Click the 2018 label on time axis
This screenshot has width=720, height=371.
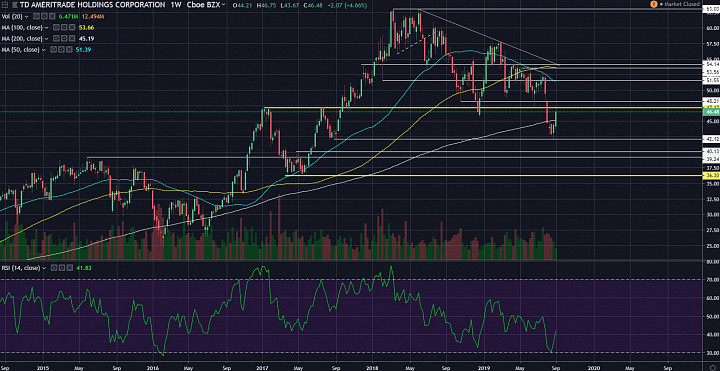(372, 367)
